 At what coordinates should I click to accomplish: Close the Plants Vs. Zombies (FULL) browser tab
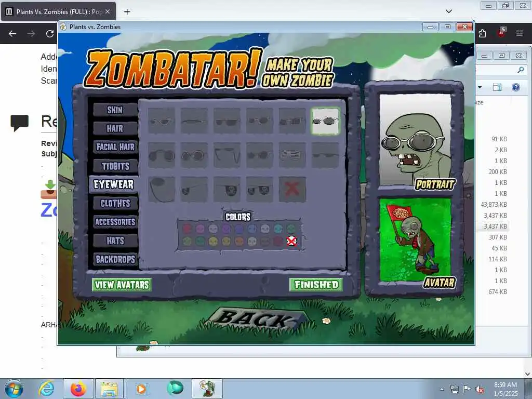[x=108, y=11]
